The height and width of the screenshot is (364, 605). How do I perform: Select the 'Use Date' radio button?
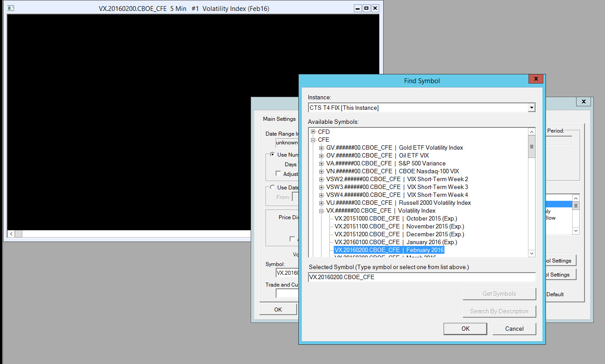pyautogui.click(x=273, y=187)
